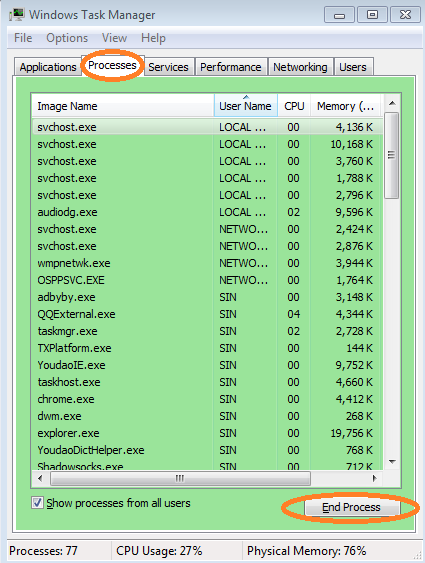
Task: Click the vertical scrollbar down arrow
Action: pyautogui.click(x=392, y=462)
